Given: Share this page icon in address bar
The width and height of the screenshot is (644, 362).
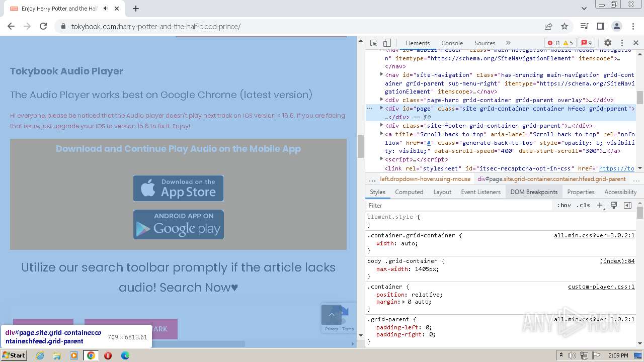Looking at the screenshot, I should 548,26.
